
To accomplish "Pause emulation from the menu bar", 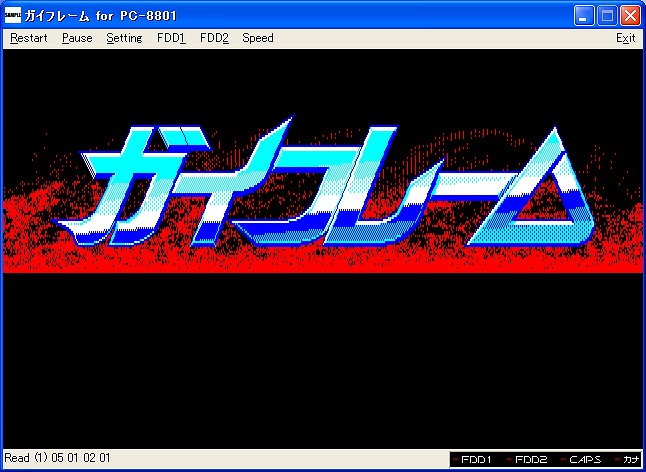I will 77,38.
